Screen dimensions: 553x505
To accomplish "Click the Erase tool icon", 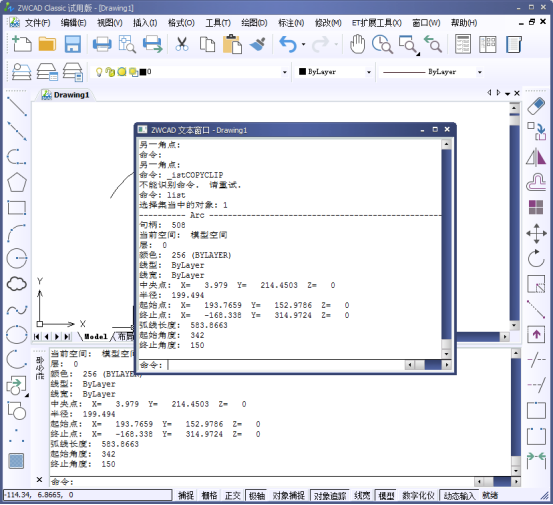I will [536, 107].
